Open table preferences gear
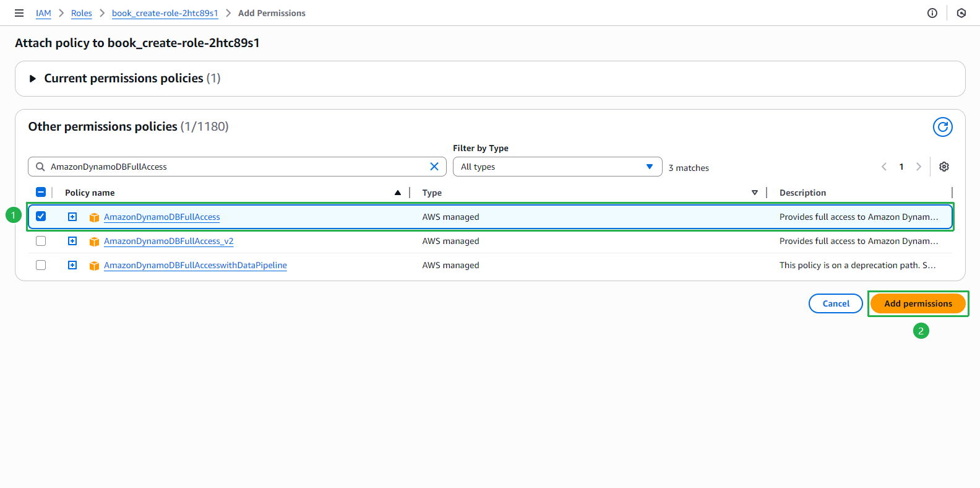 pyautogui.click(x=944, y=167)
